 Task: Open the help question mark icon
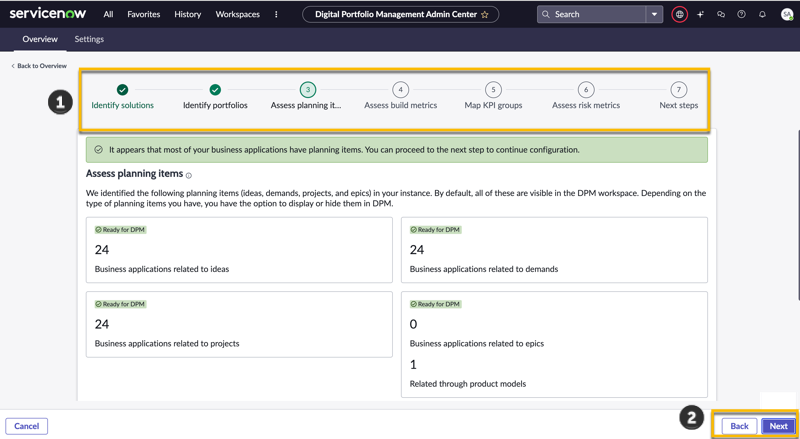pyautogui.click(x=741, y=14)
